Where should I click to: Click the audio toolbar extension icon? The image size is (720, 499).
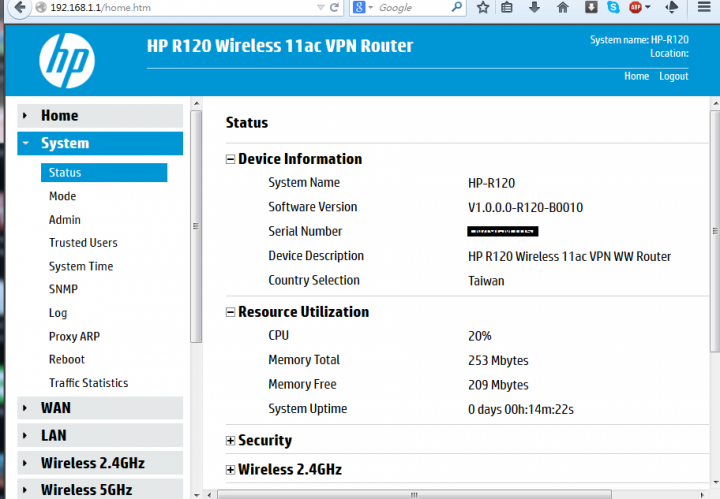672,7
